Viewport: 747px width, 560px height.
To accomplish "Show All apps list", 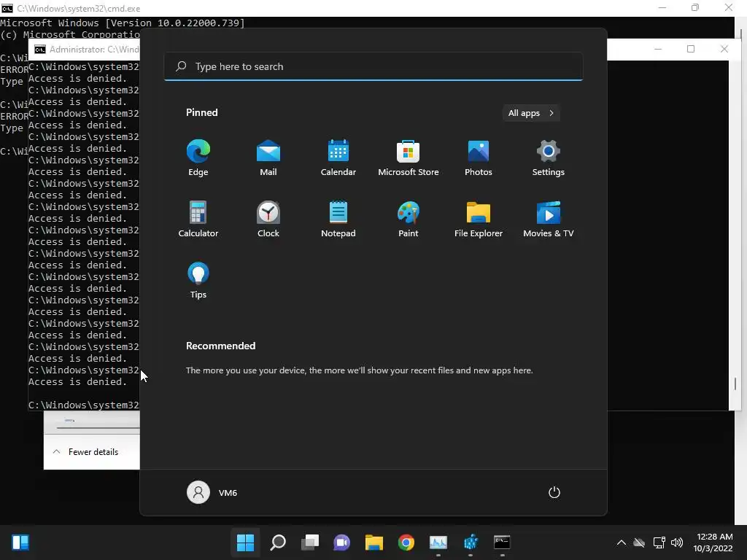I will (531, 113).
